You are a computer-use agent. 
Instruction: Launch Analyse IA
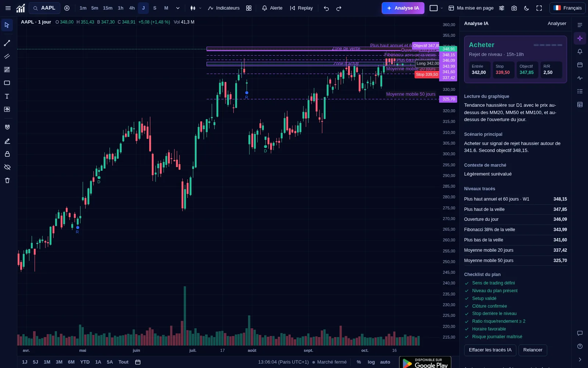coord(403,8)
